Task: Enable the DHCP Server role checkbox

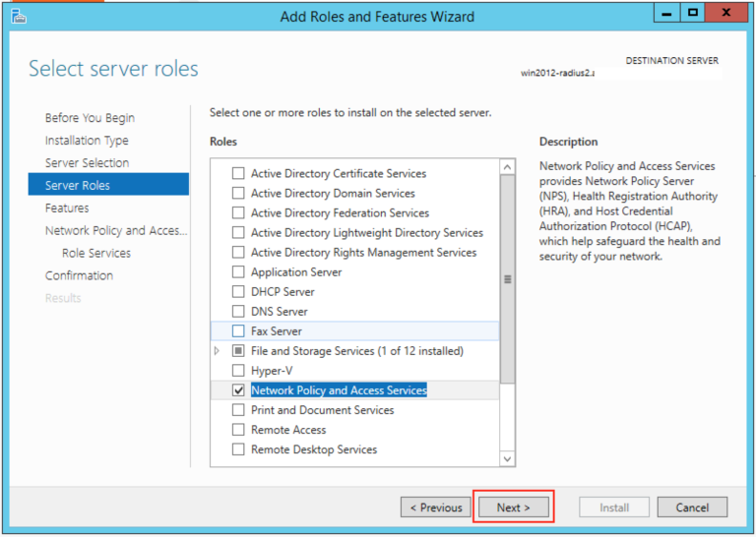Action: (238, 292)
